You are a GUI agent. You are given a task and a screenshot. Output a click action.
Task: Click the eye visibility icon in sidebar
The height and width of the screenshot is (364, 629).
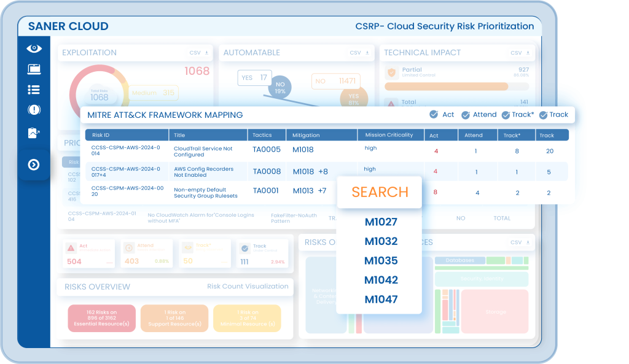(34, 48)
